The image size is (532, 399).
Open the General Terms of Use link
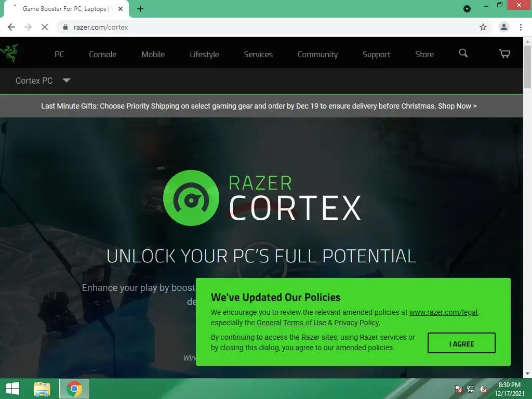pyautogui.click(x=291, y=323)
